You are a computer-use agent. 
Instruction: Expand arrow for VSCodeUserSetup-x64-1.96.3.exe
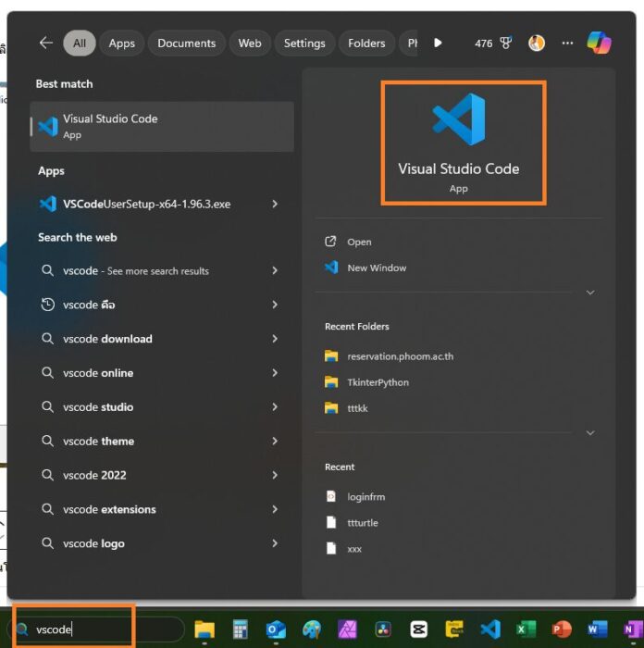pos(275,204)
